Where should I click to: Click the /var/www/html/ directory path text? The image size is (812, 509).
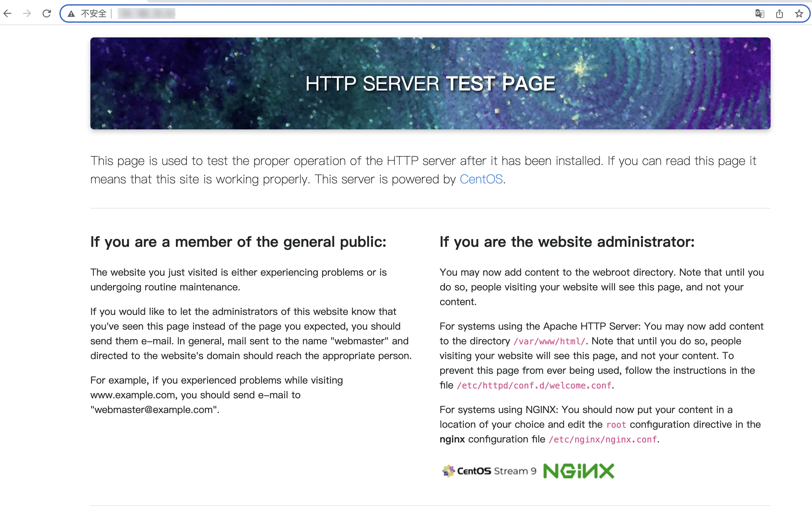pos(548,341)
